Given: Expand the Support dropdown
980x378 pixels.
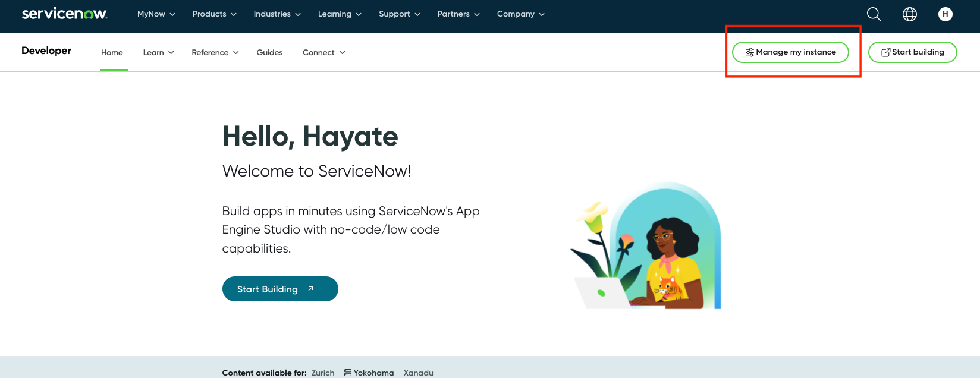Looking at the screenshot, I should [x=400, y=14].
